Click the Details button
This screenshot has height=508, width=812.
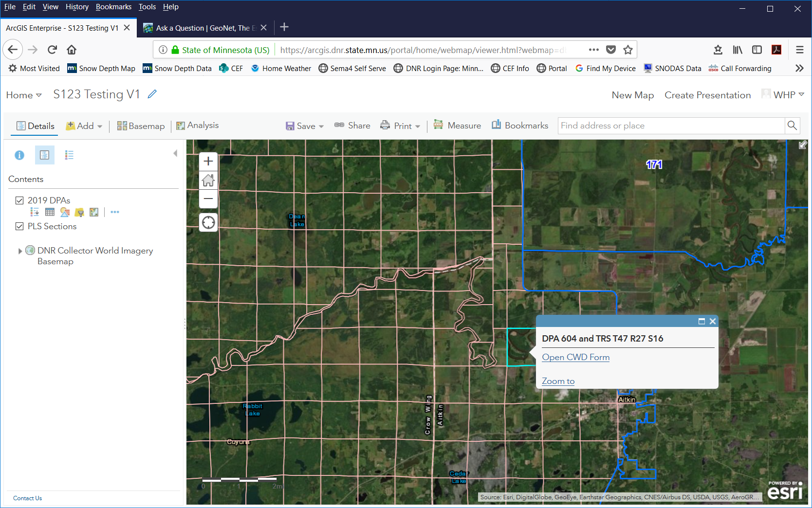35,126
